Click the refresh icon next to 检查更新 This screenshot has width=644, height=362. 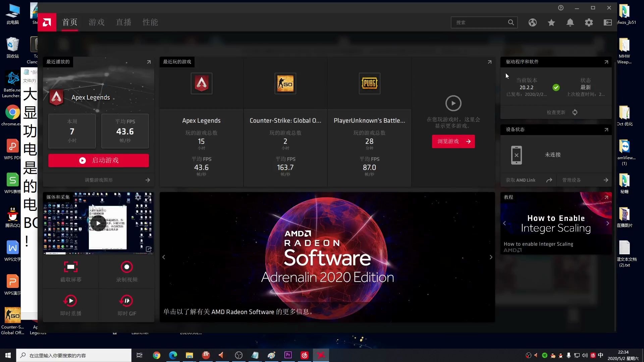[575, 112]
